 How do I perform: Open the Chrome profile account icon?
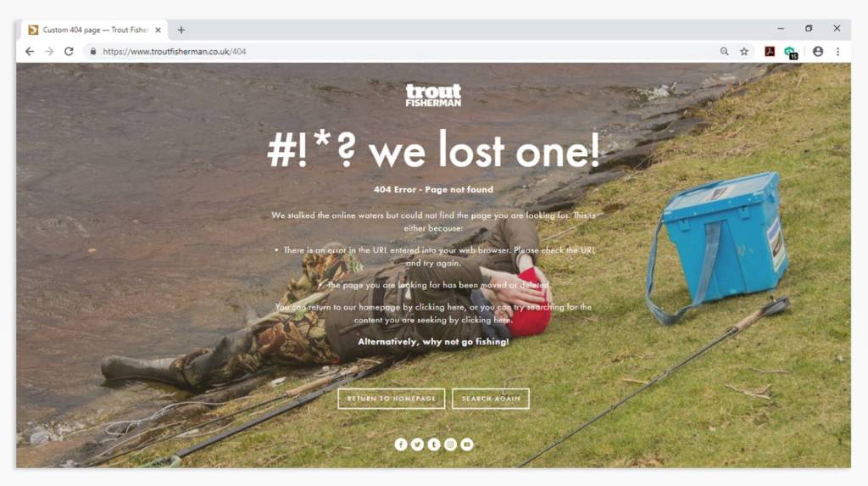click(818, 52)
